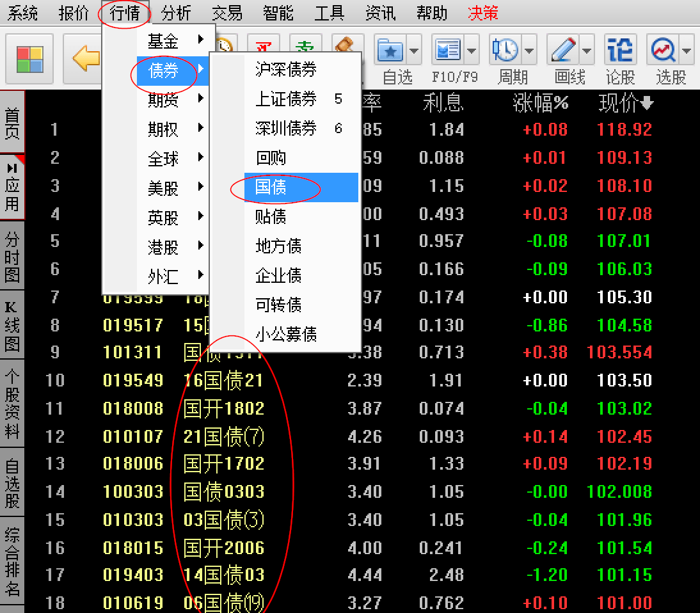Viewport: 700px width, 613px height.
Task: Click the red 买 buy toolbar icon
Action: click(x=262, y=45)
